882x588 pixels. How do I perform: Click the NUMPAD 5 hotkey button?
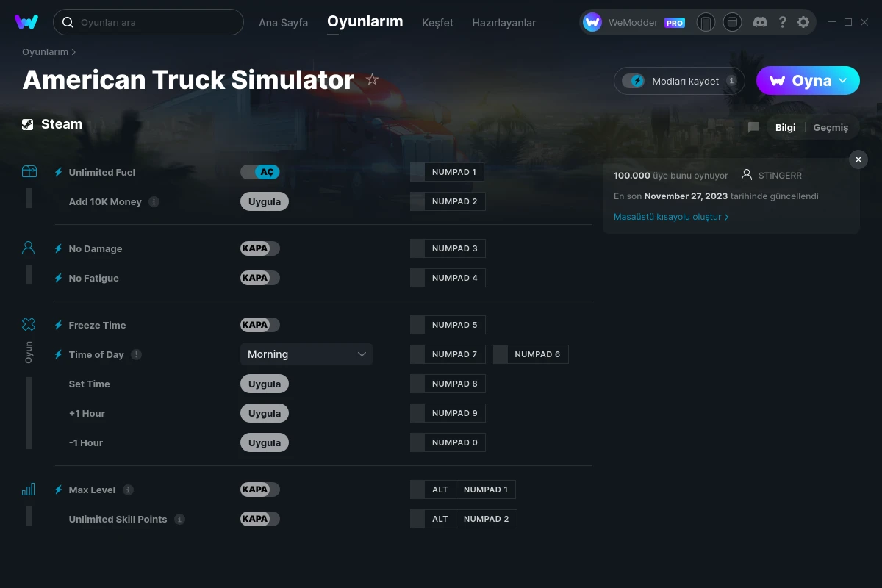[455, 325]
